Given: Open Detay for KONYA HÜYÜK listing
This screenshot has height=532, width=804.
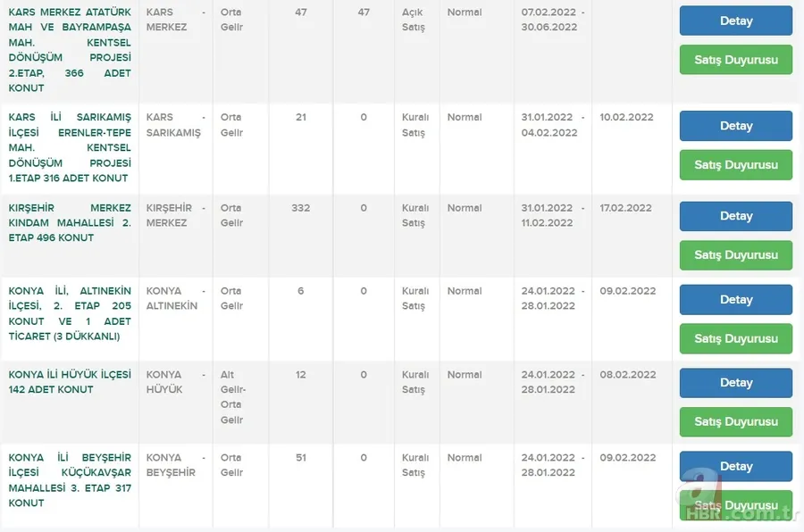Looking at the screenshot, I should [x=735, y=382].
